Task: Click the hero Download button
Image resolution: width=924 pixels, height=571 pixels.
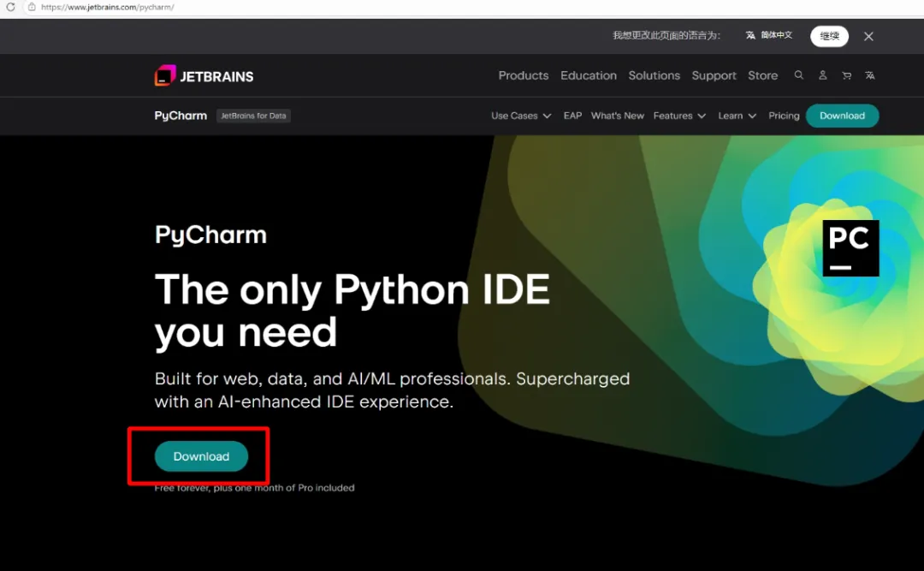Action: (201, 456)
